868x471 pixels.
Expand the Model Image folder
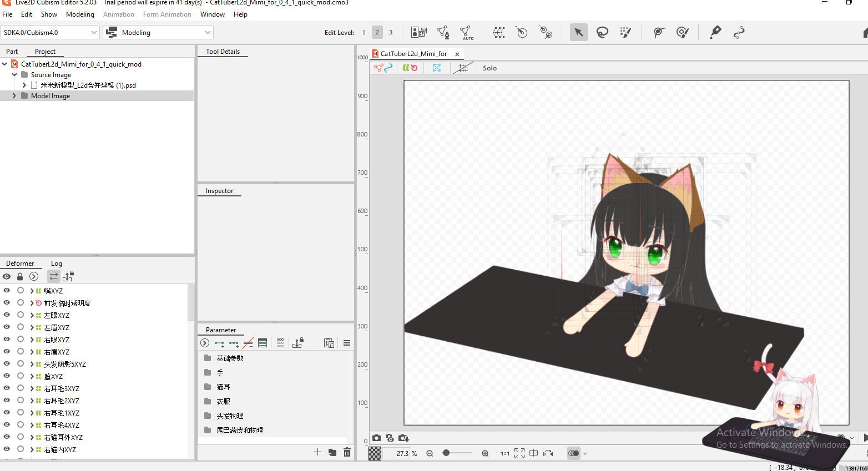[14, 96]
